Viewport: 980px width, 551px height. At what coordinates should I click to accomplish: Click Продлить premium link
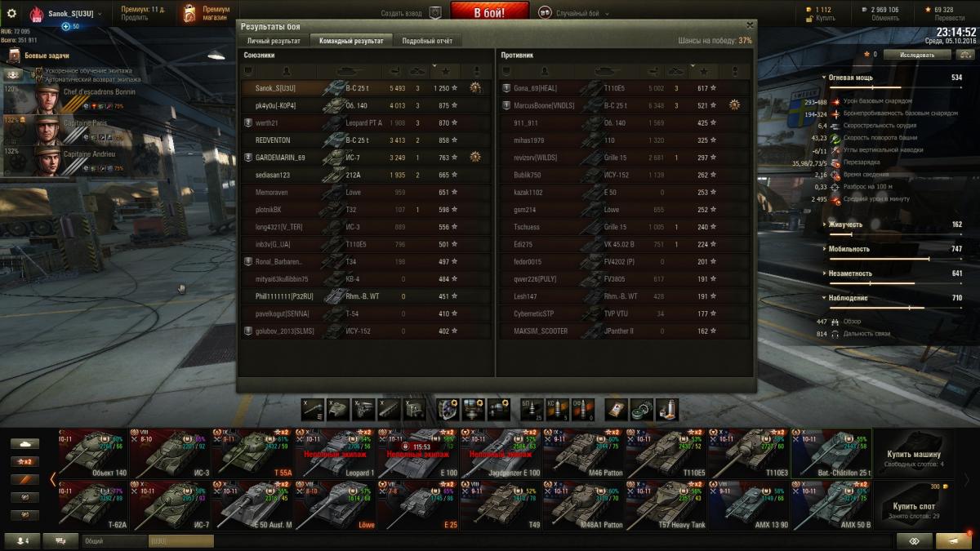click(135, 18)
